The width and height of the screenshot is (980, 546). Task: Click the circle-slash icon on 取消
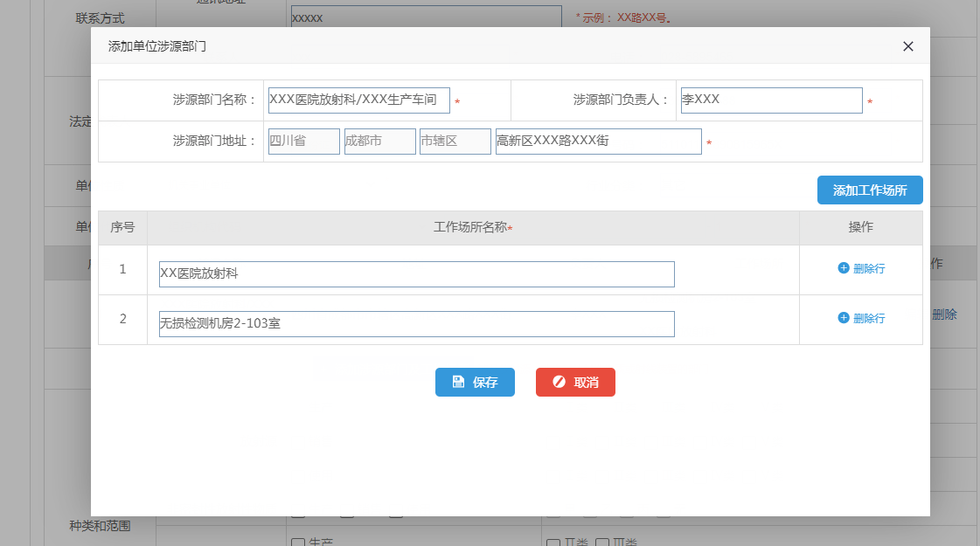pyautogui.click(x=560, y=382)
